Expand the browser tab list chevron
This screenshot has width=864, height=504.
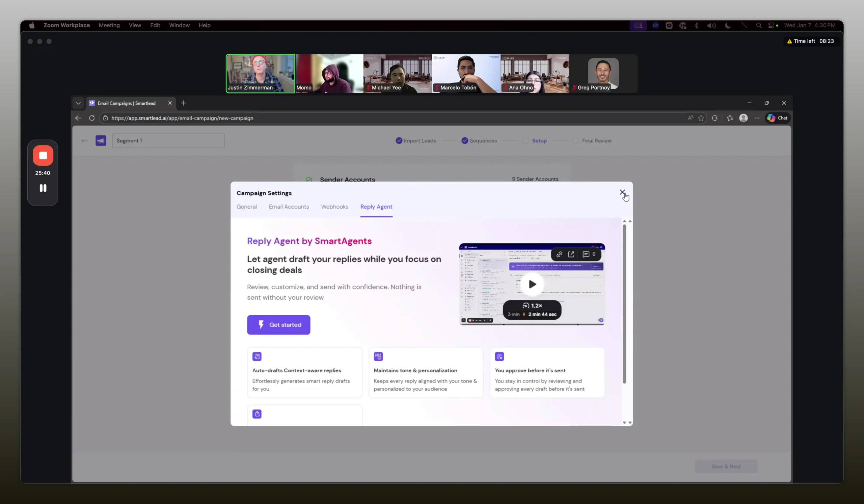pos(78,103)
